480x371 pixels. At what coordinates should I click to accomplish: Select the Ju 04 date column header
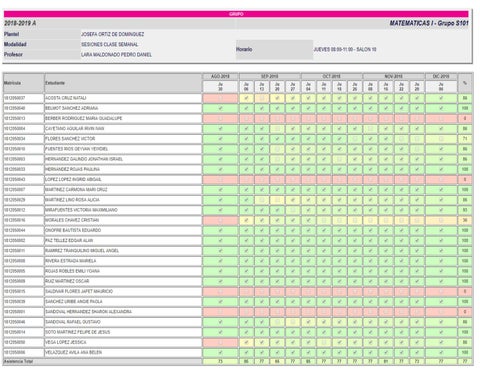tap(308, 87)
